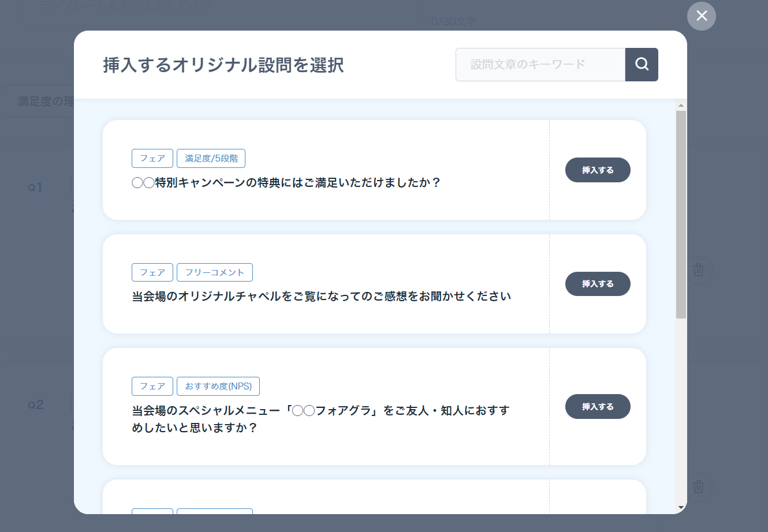Click the vertical scrollbar thumb

(681, 214)
